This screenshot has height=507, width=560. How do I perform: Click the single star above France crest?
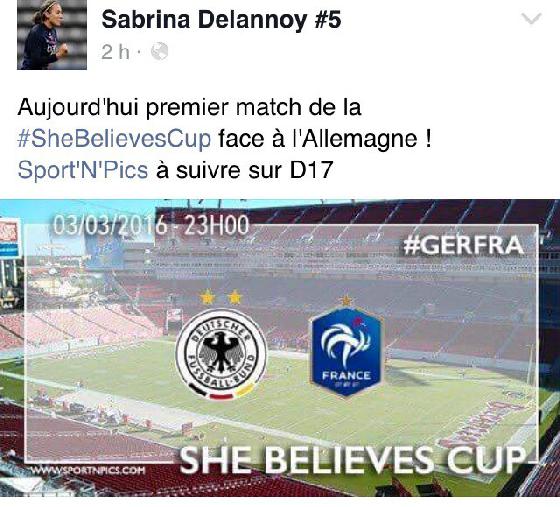[346, 301]
